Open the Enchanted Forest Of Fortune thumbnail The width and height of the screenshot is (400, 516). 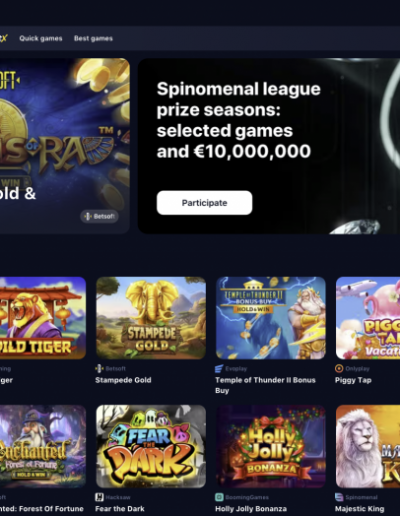[x=43, y=446]
